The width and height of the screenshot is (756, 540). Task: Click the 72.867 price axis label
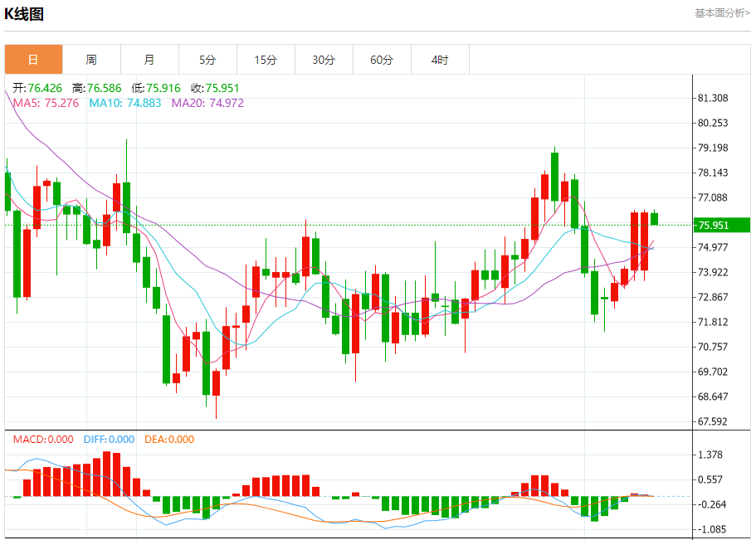point(713,297)
